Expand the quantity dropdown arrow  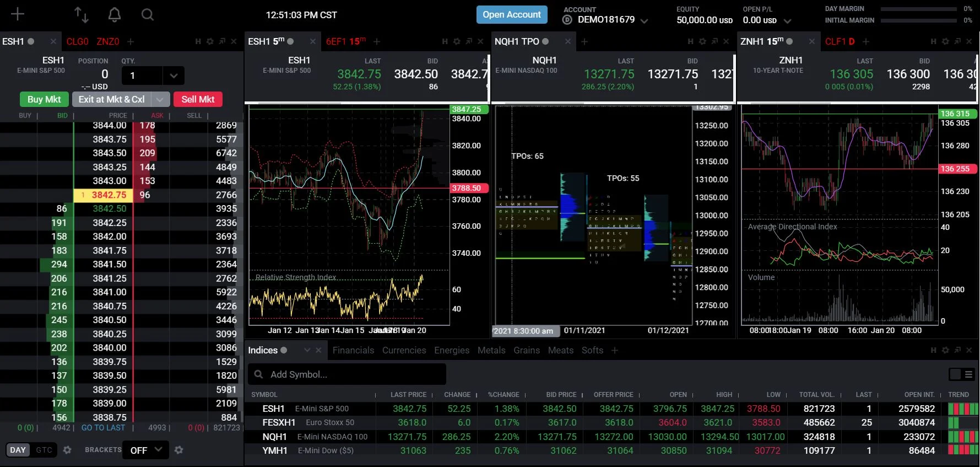coord(174,76)
